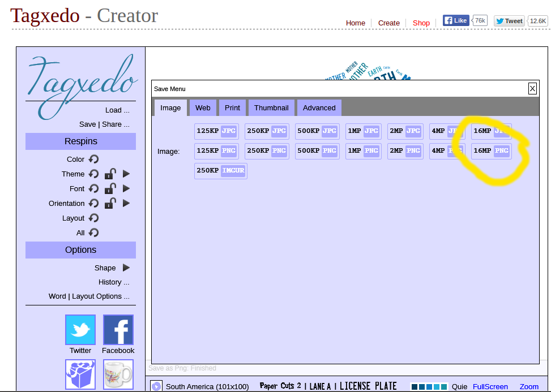Pick the darkest navy theme swatch
551x392 pixels.
coord(415,387)
